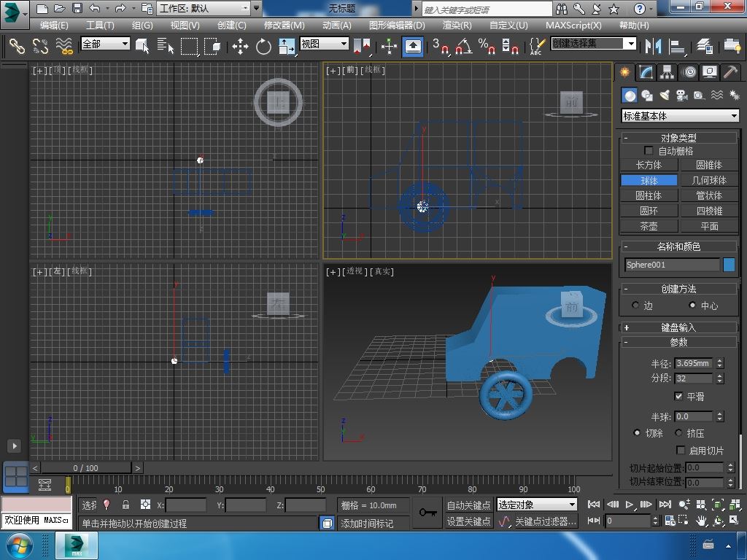Toggle the Angle Snap button

tap(463, 46)
